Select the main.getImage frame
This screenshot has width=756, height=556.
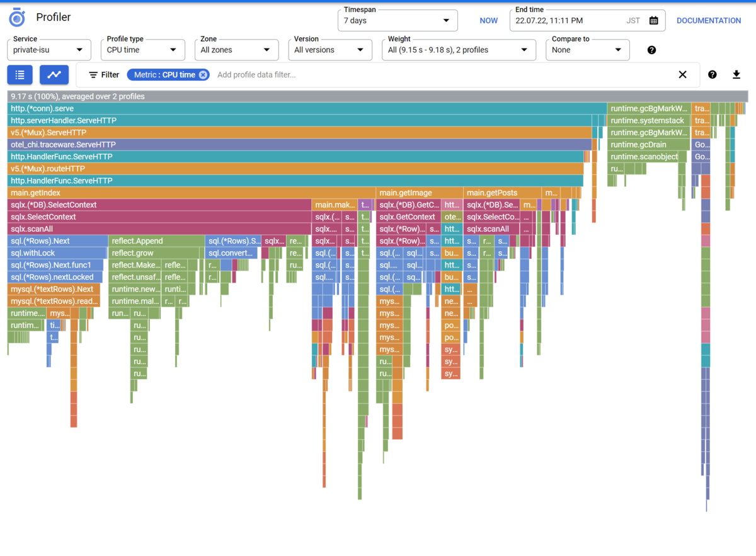[420, 193]
